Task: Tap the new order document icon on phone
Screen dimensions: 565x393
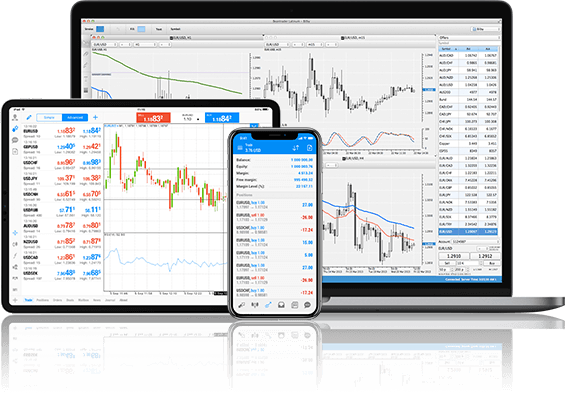Action: coord(310,148)
